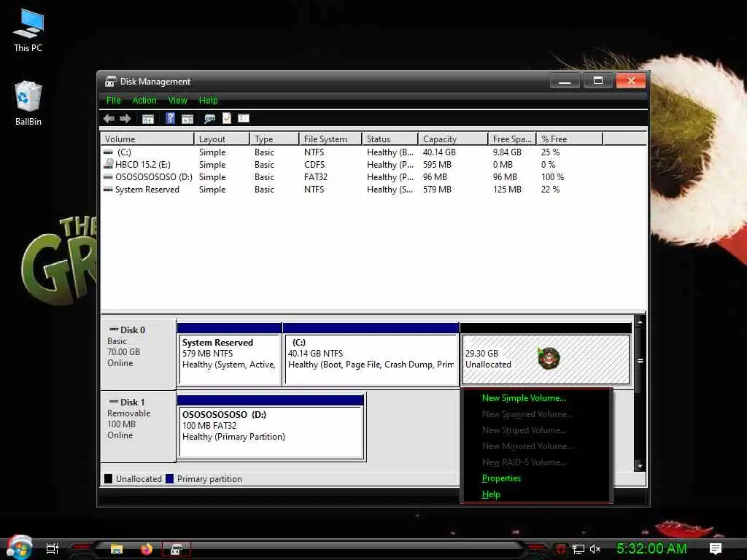Viewport: 747px width, 560px height.
Task: Click the 5:32:00 AM taskbar clock
Action: (x=651, y=548)
